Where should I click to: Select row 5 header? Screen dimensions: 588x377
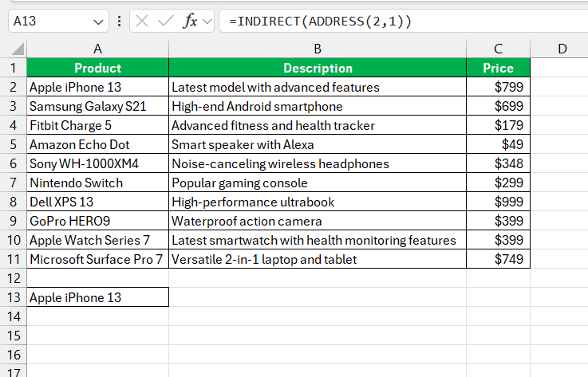pos(13,144)
